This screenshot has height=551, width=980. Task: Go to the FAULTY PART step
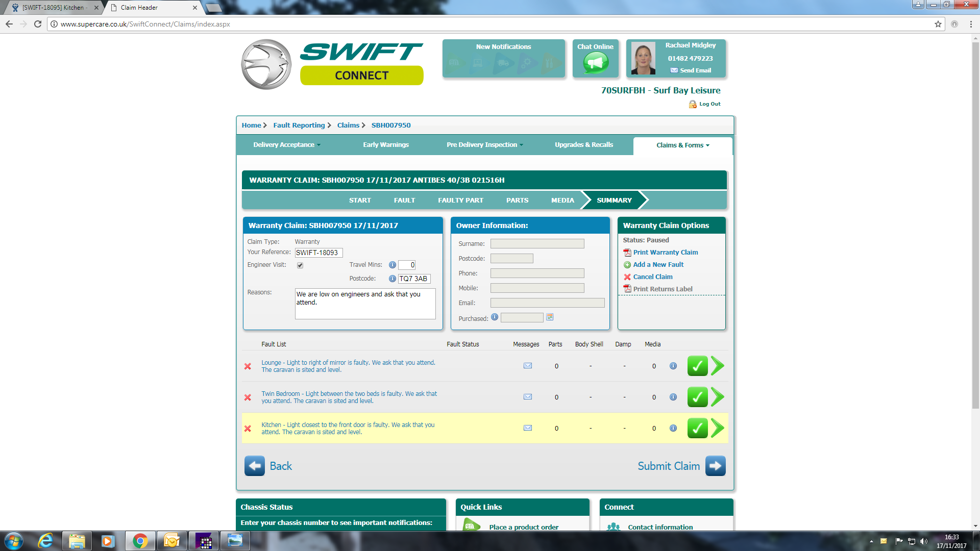tap(460, 201)
